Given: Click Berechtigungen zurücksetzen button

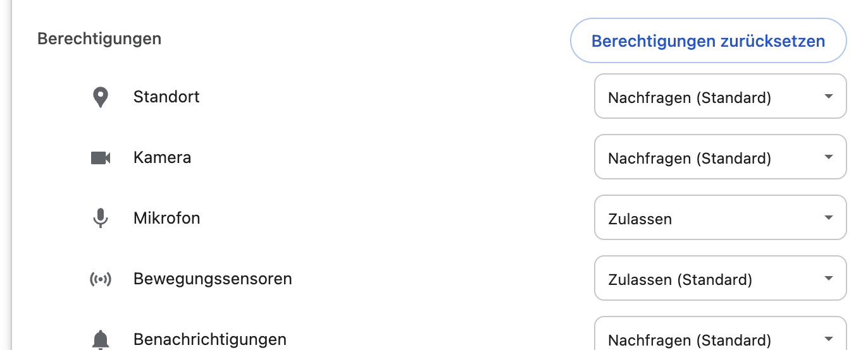Looking at the screenshot, I should pyautogui.click(x=709, y=41).
